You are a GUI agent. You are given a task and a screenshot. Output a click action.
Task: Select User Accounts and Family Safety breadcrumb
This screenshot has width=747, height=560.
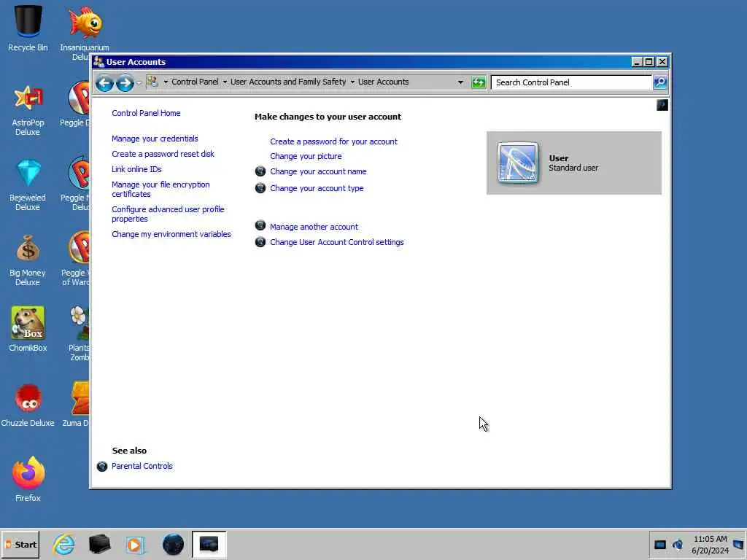(x=288, y=82)
